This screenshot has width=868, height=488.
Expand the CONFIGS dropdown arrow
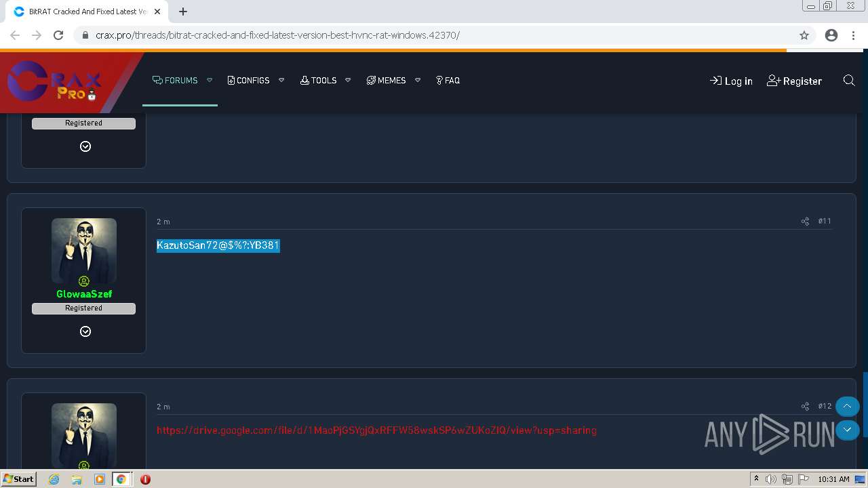point(281,80)
